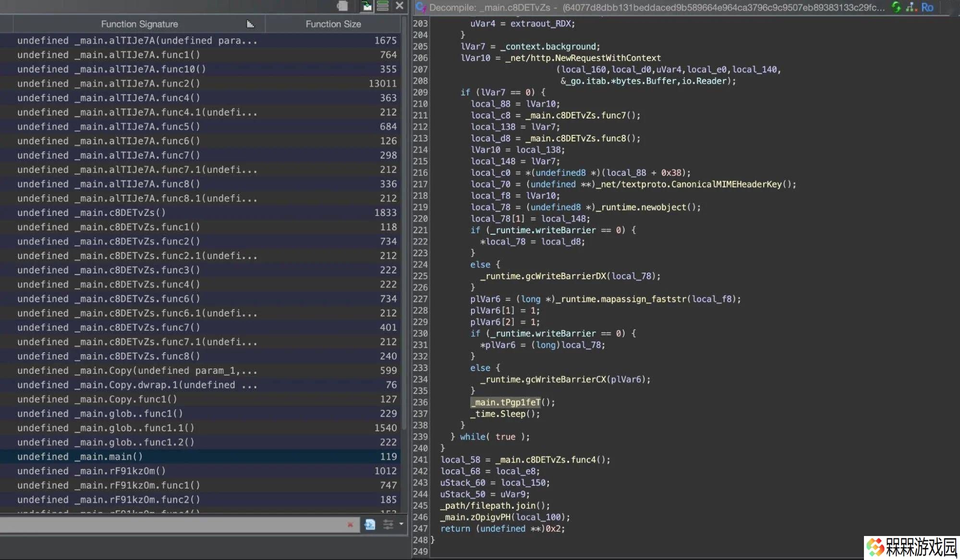Open dropdown arrow next to filter settings
Viewport: 960px width, 560px height.
[401, 524]
